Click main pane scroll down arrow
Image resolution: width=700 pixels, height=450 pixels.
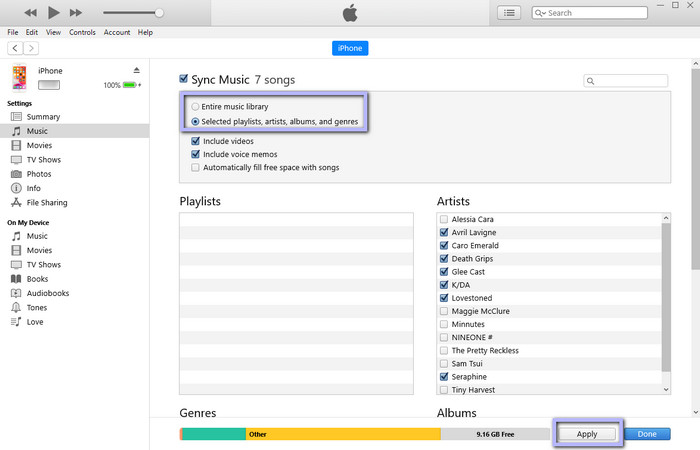tap(696, 412)
